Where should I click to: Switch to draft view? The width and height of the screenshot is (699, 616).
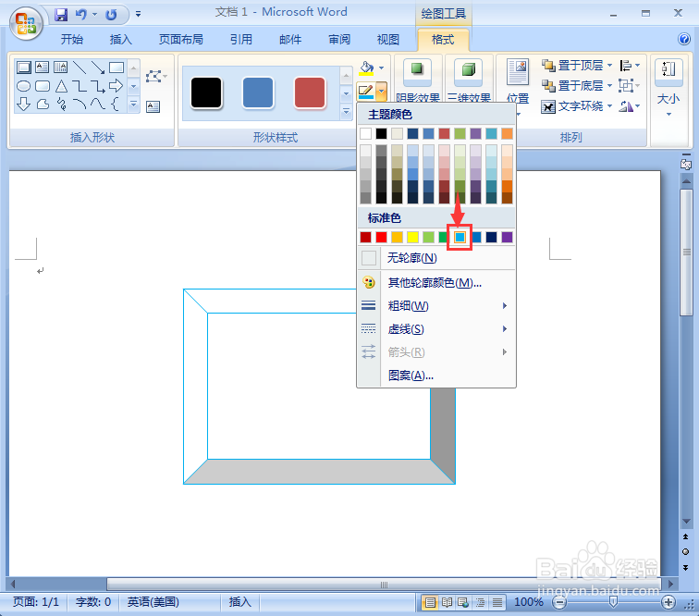pos(497,603)
